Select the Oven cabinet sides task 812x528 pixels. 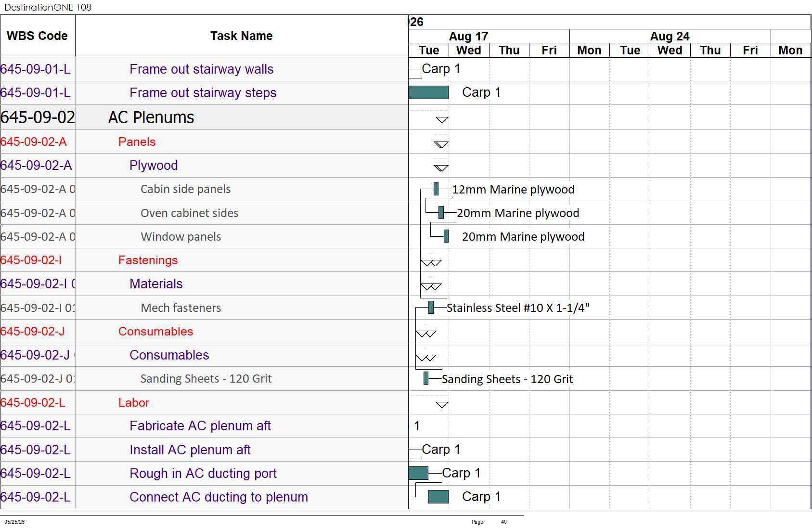189,213
